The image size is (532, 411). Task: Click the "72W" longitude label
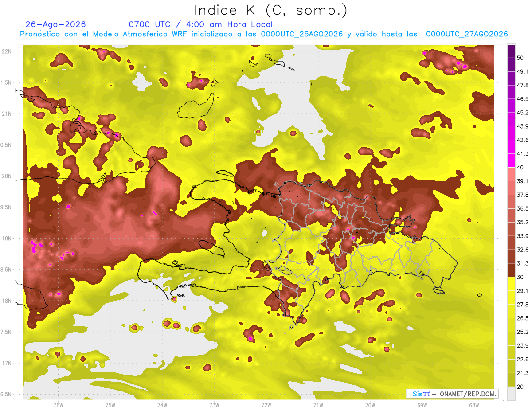point(266,405)
